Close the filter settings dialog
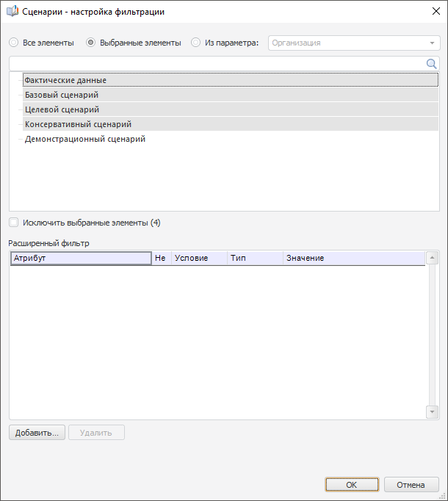Image resolution: width=448 pixels, height=501 pixels. tap(436, 11)
